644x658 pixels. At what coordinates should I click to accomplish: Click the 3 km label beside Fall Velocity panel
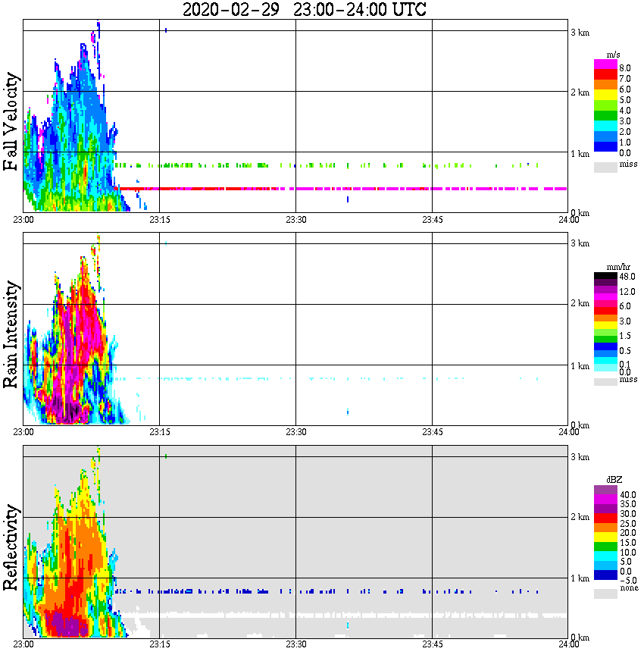(580, 33)
